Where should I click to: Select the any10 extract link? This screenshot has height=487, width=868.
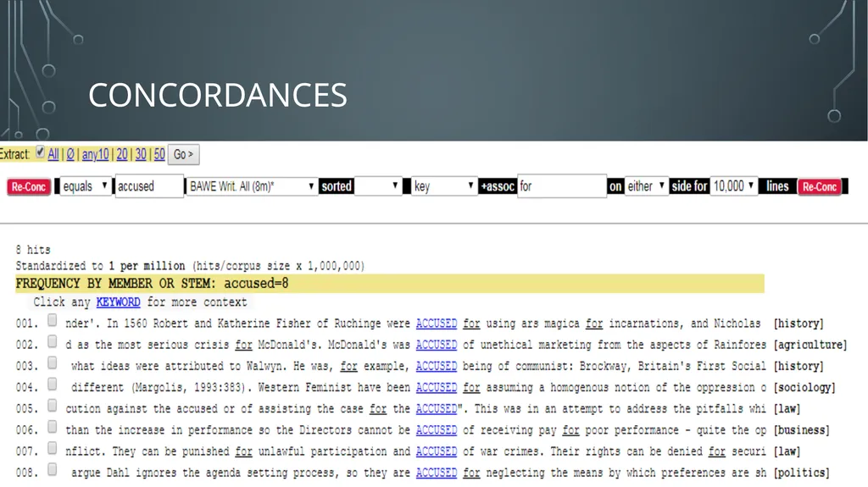pyautogui.click(x=95, y=154)
